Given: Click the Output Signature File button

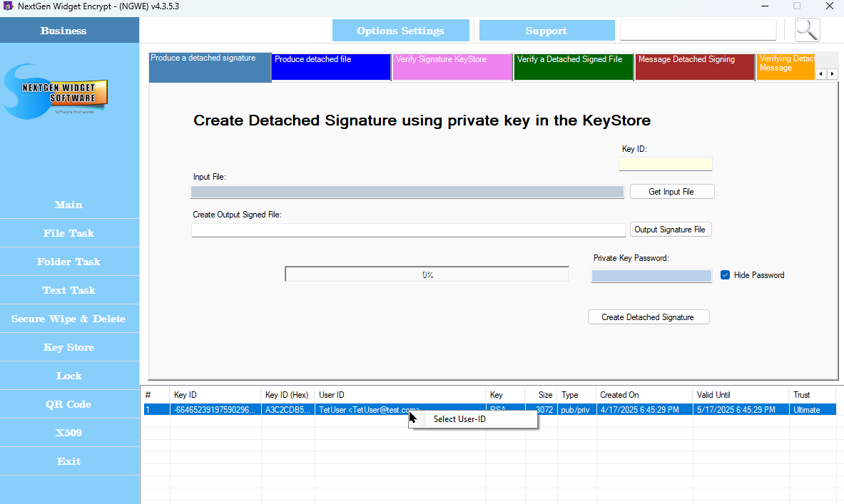Looking at the screenshot, I should tap(671, 229).
